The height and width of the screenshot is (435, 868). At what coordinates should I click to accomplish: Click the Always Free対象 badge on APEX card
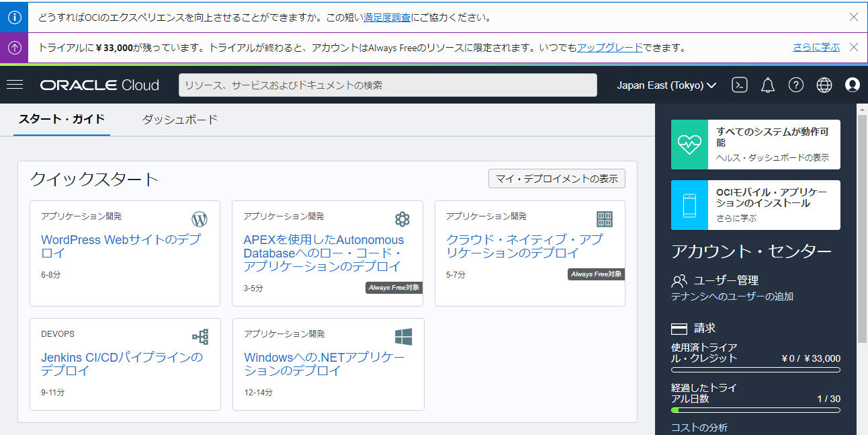pyautogui.click(x=394, y=288)
